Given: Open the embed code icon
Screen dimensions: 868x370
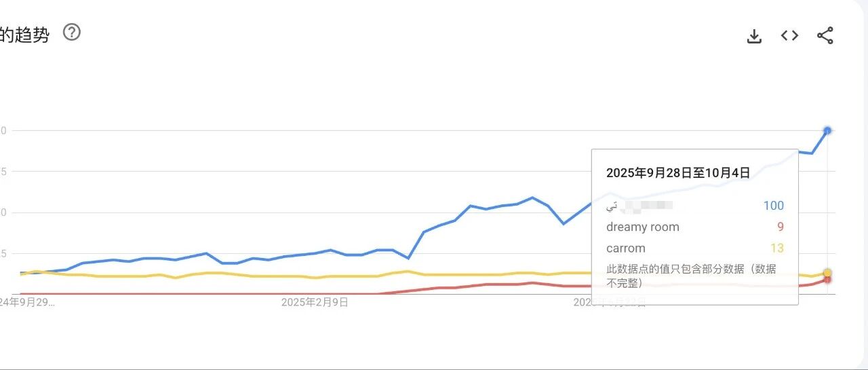Looking at the screenshot, I should coord(789,35).
